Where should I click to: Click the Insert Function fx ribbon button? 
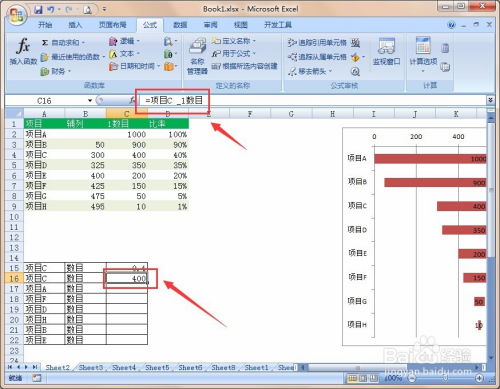click(23, 51)
